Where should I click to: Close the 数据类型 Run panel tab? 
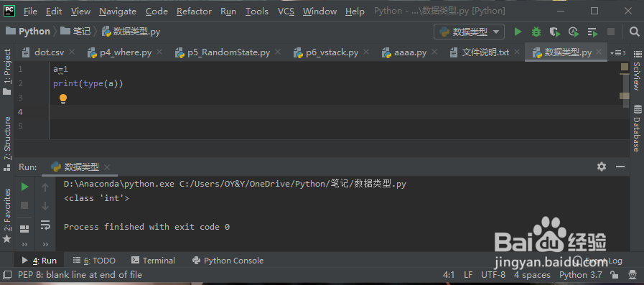click(107, 167)
